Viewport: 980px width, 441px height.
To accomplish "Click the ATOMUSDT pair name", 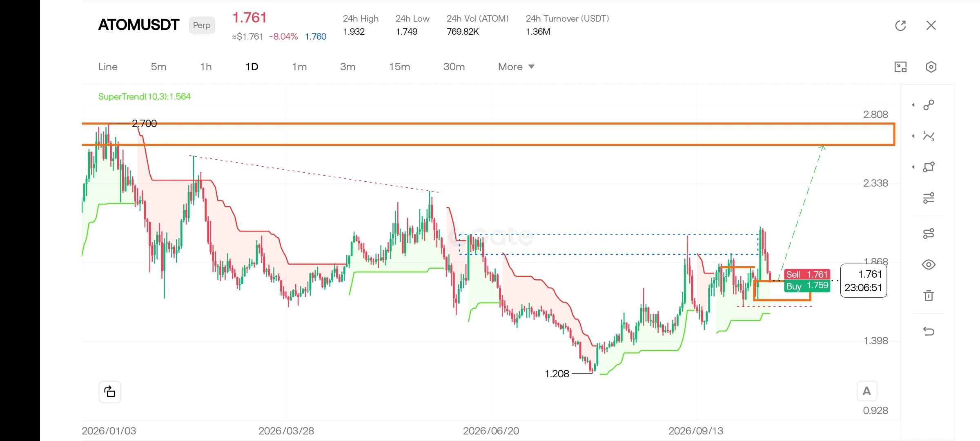I will pyautogui.click(x=138, y=25).
